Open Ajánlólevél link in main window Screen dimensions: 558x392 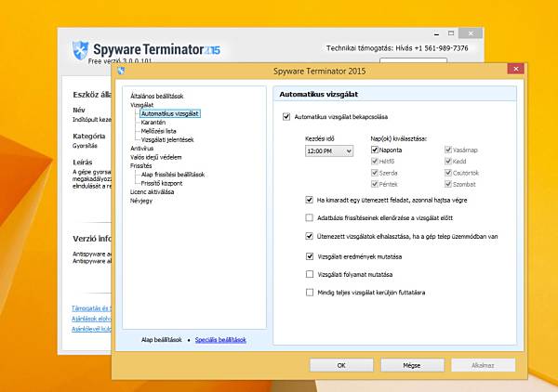(91, 329)
